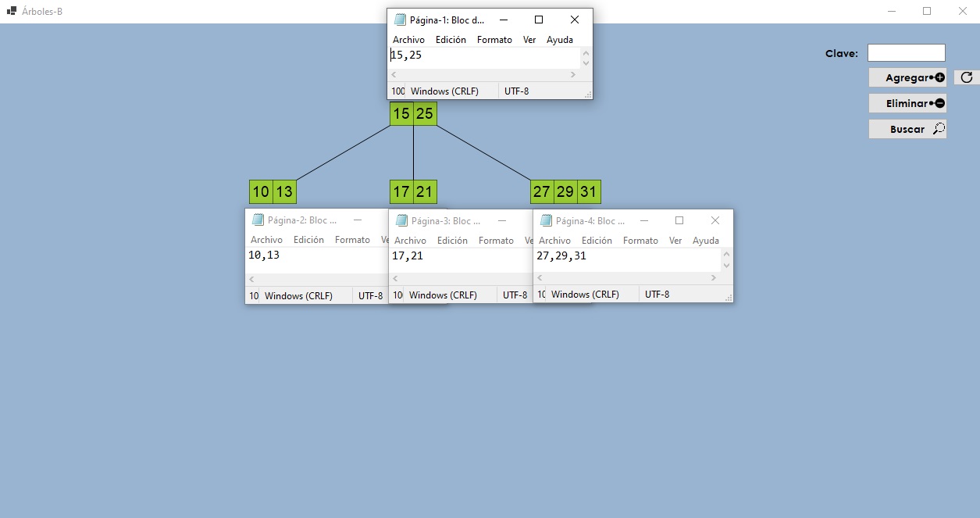This screenshot has width=980, height=518.
Task: Click refresh icon beside Agregar button
Action: tap(967, 77)
